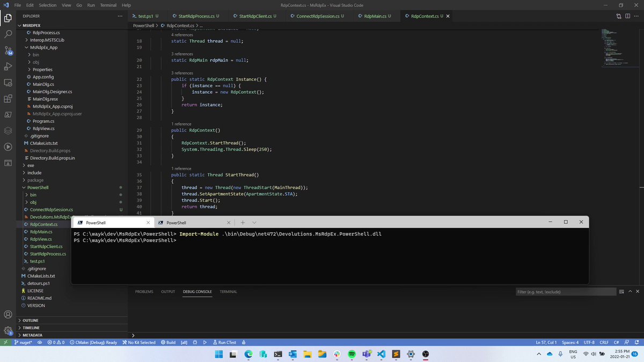Click the CMake Build button in status bar
The height and width of the screenshot is (362, 644).
click(x=168, y=342)
